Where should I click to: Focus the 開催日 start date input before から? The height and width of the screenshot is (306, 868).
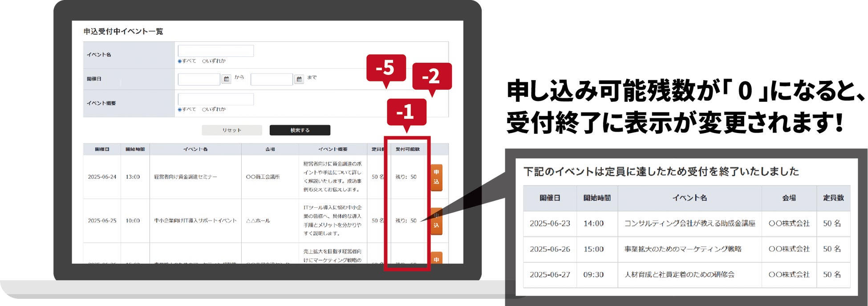point(199,79)
